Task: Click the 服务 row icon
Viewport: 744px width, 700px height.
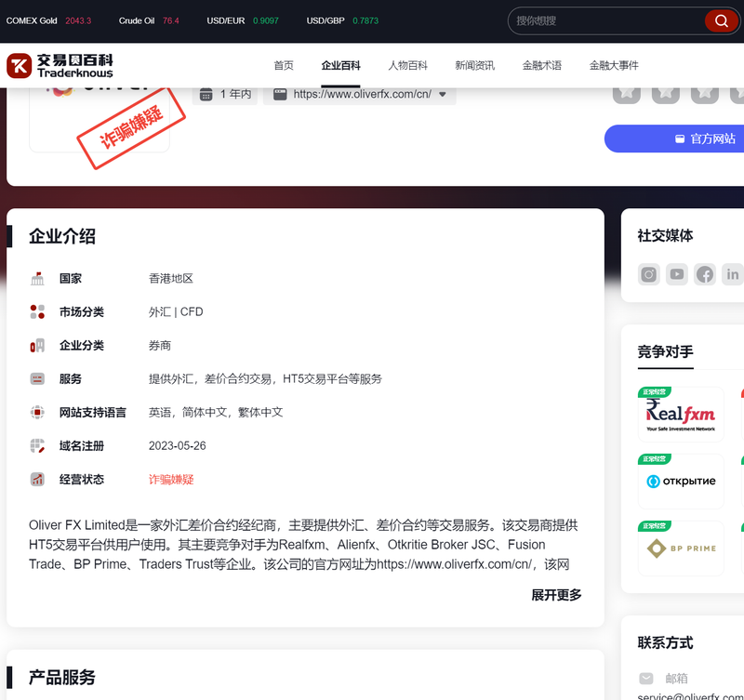Action: tap(37, 379)
